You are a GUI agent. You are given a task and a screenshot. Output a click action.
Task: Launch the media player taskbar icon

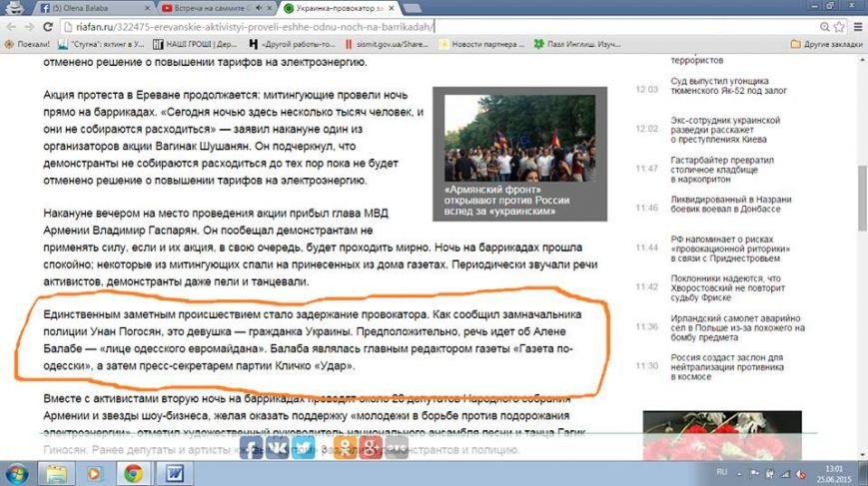pos(94,474)
